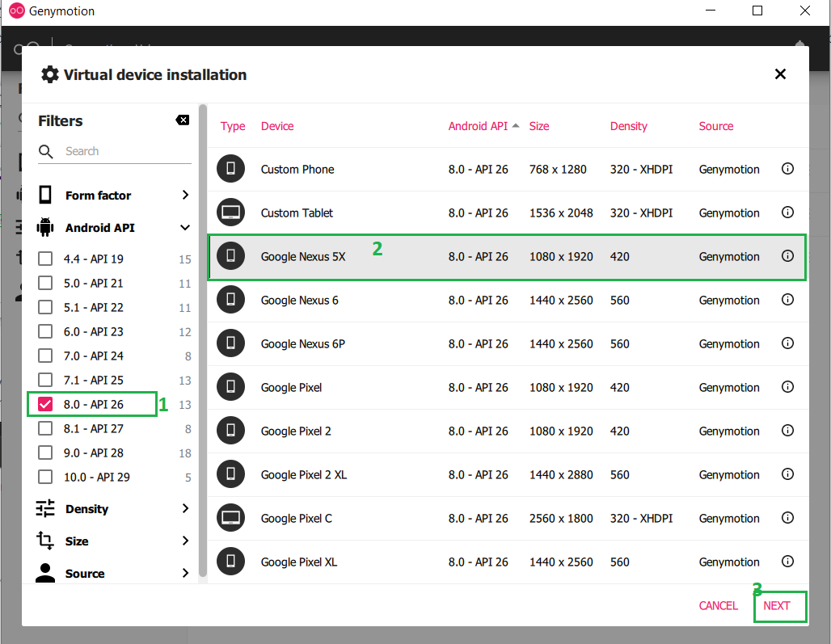Sort the list by Android API column

(478, 126)
